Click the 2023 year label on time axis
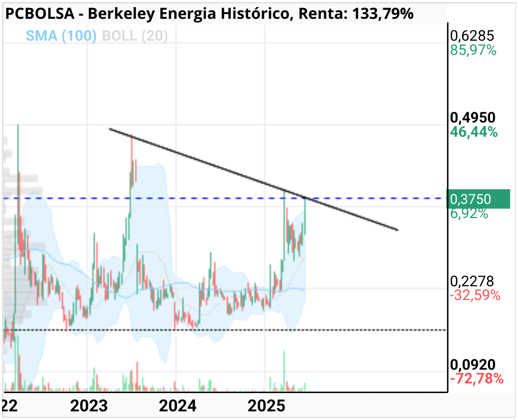The width and height of the screenshot is (518, 420). [89, 406]
